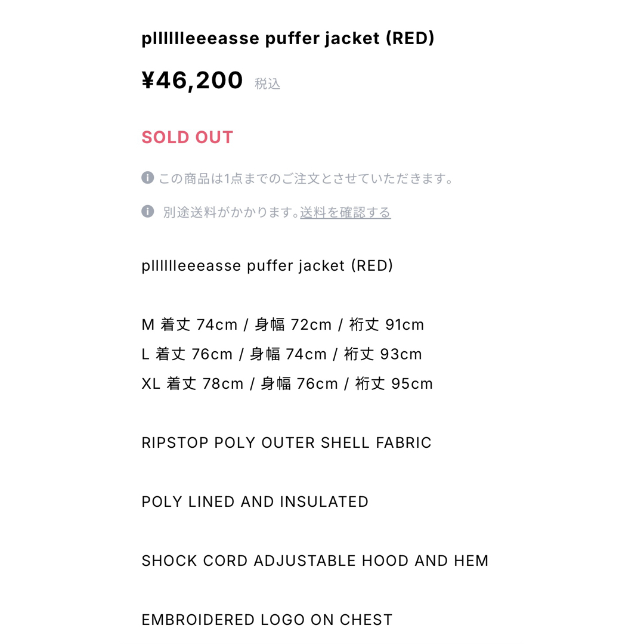Click the RIPSTOP POLY OUTER SHELL FABRIC text
The image size is (644, 644).
286,442
